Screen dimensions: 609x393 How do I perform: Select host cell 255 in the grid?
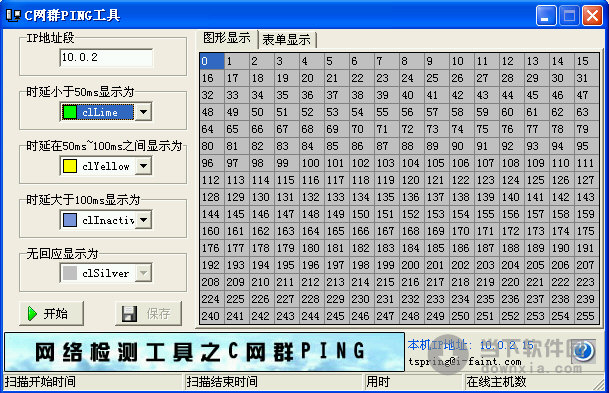(586, 316)
